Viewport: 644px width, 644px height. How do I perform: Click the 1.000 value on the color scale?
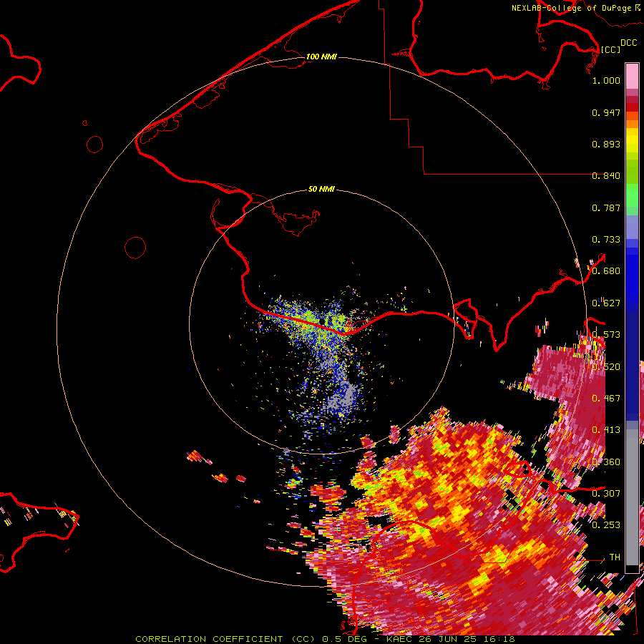click(606, 80)
